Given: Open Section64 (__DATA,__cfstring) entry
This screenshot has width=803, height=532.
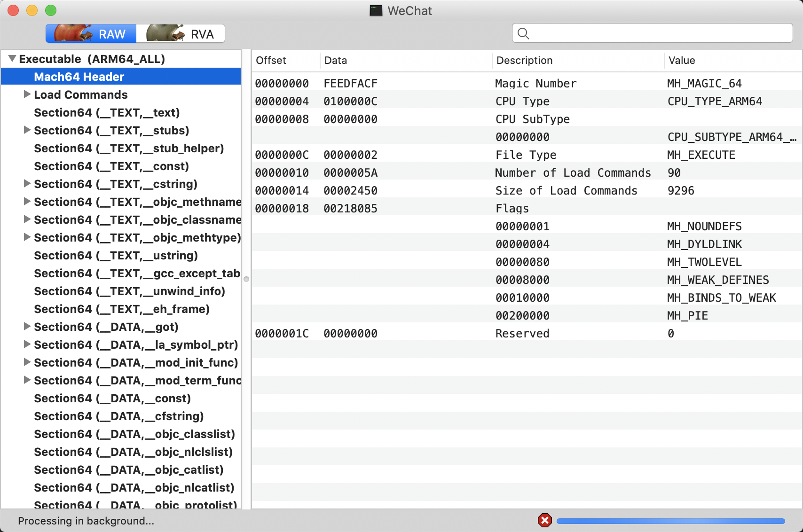Looking at the screenshot, I should [x=118, y=416].
